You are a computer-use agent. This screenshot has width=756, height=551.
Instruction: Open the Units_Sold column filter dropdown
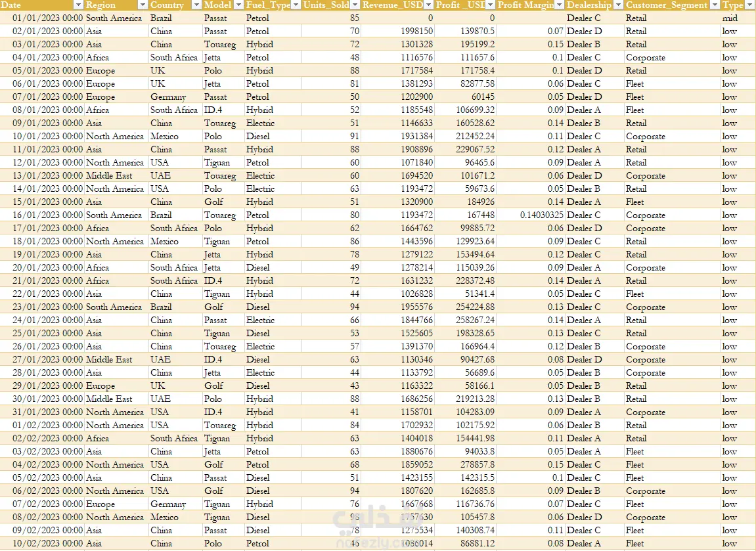click(x=355, y=5)
